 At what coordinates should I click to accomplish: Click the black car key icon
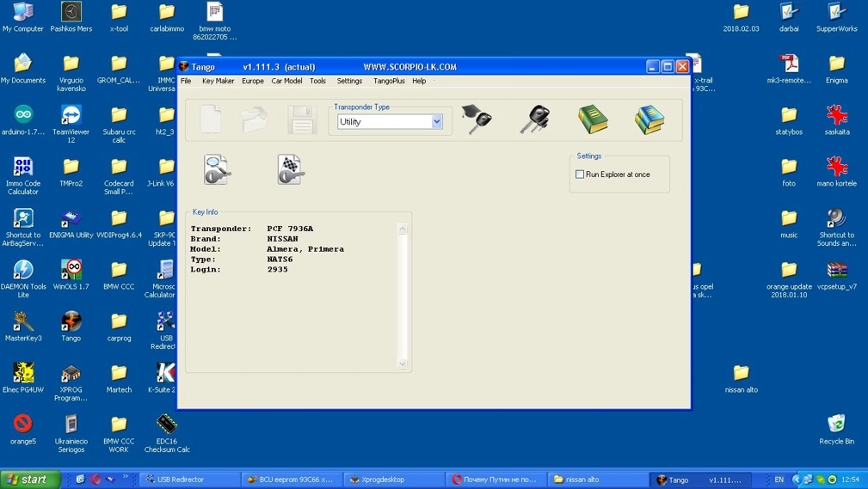534,119
